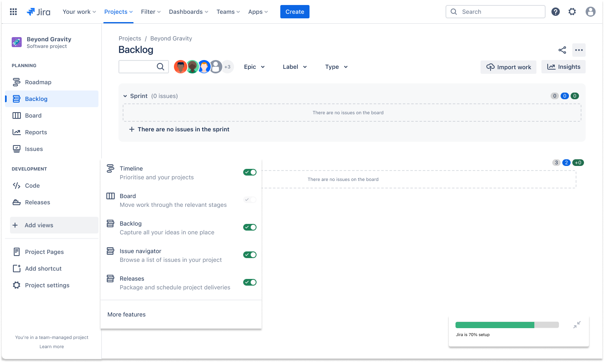
Task: Click the green +0 backlog badge
Action: click(578, 163)
